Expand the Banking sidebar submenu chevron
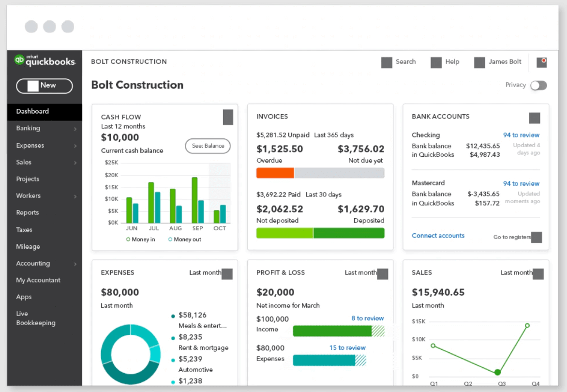Screen dimensions: 567x392 pos(75,129)
